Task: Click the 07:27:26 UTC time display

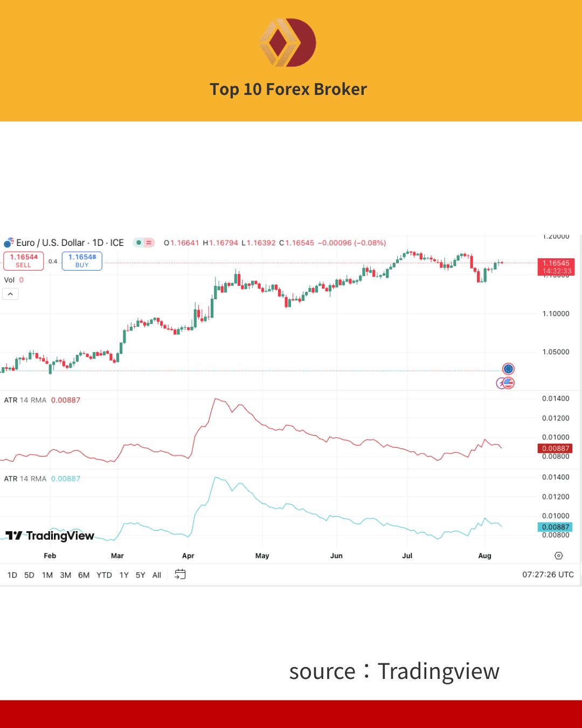Action: pos(549,574)
